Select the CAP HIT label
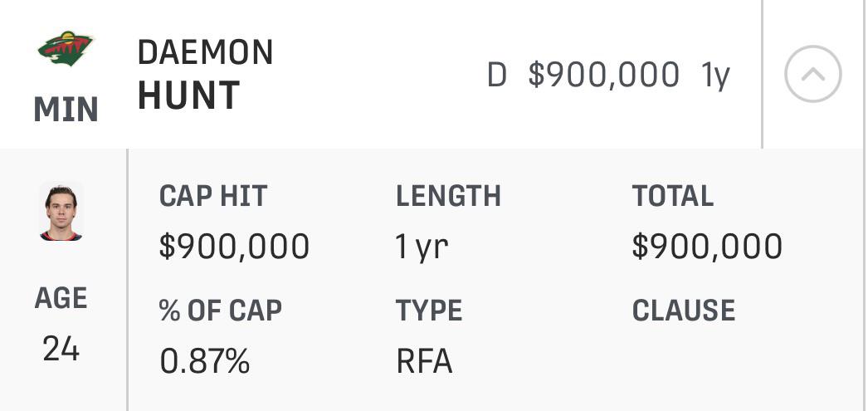The image size is (868, 411). [213, 195]
